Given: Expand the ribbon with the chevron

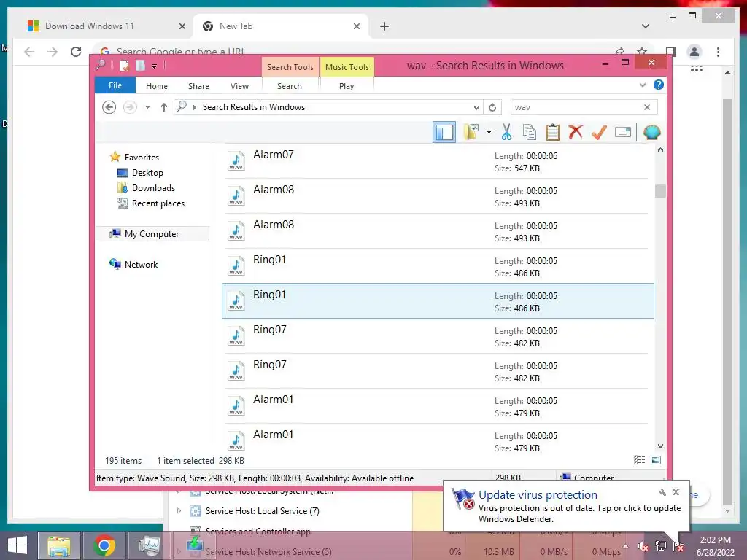Looking at the screenshot, I should (x=642, y=85).
